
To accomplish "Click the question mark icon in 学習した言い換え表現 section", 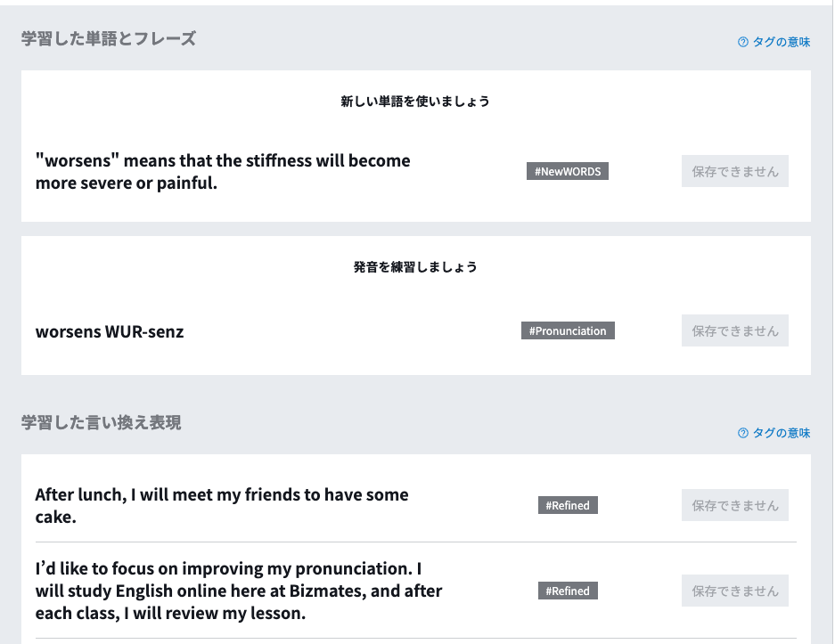I will point(743,433).
